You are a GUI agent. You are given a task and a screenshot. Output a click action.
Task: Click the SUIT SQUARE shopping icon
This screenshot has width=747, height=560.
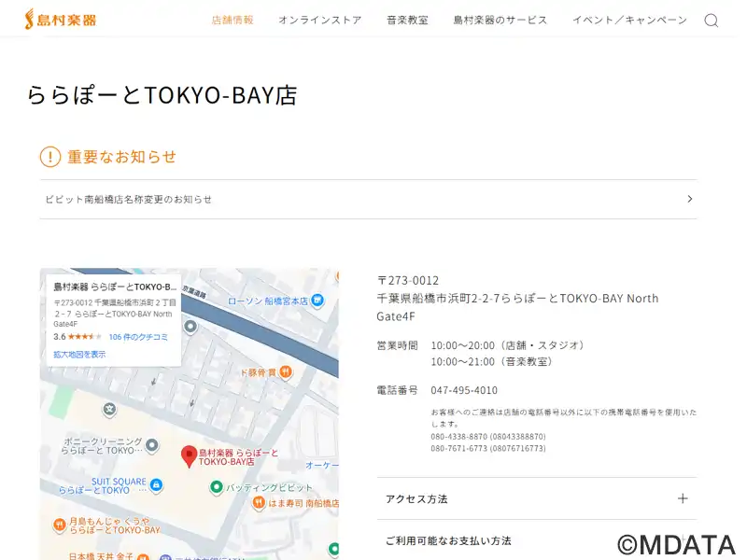click(x=156, y=484)
